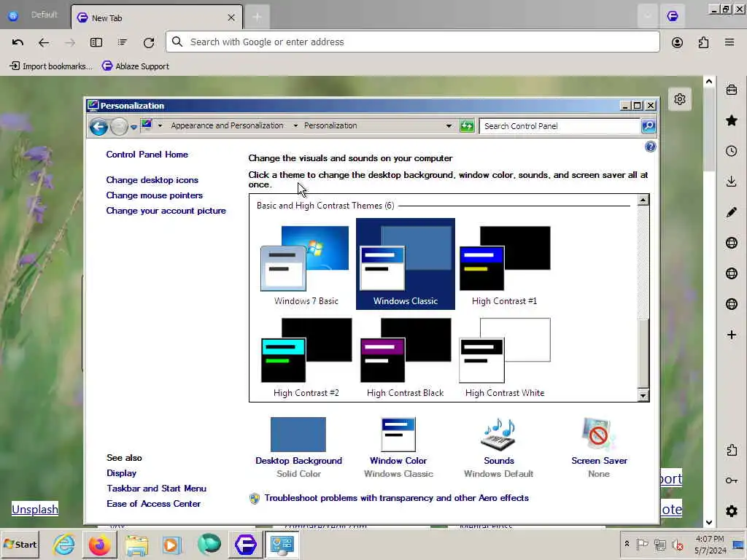The width and height of the screenshot is (747, 560).
Task: Select the High Contrast #1 theme
Action: point(505,264)
